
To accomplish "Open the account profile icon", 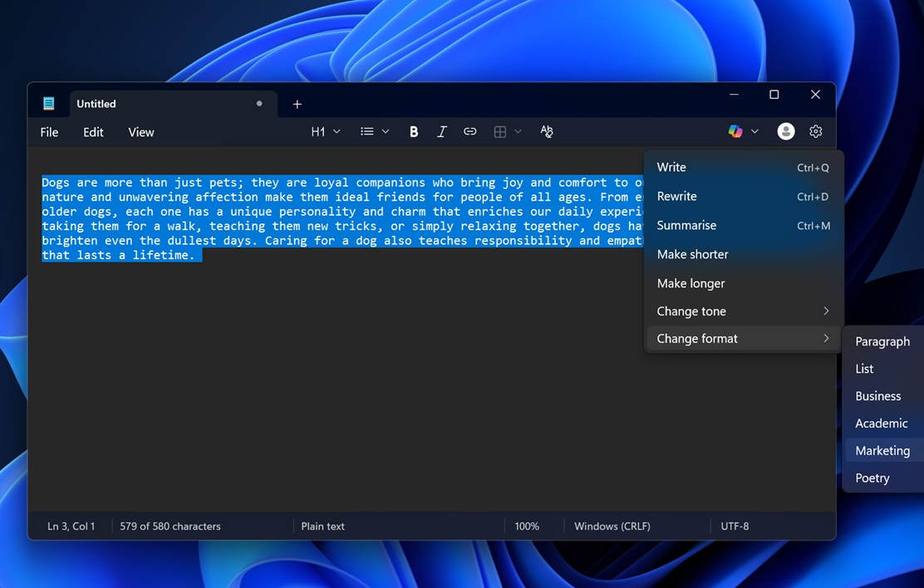I will click(x=785, y=131).
